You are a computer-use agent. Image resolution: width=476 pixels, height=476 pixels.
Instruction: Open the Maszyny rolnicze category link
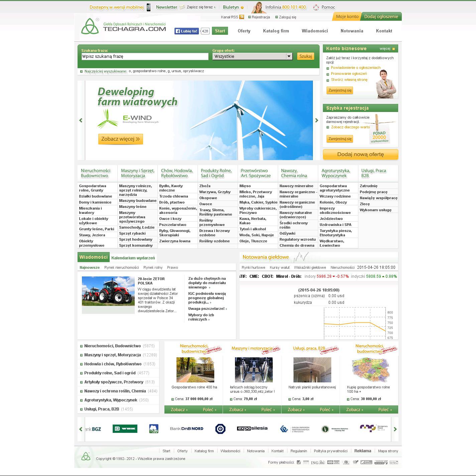tap(135, 190)
